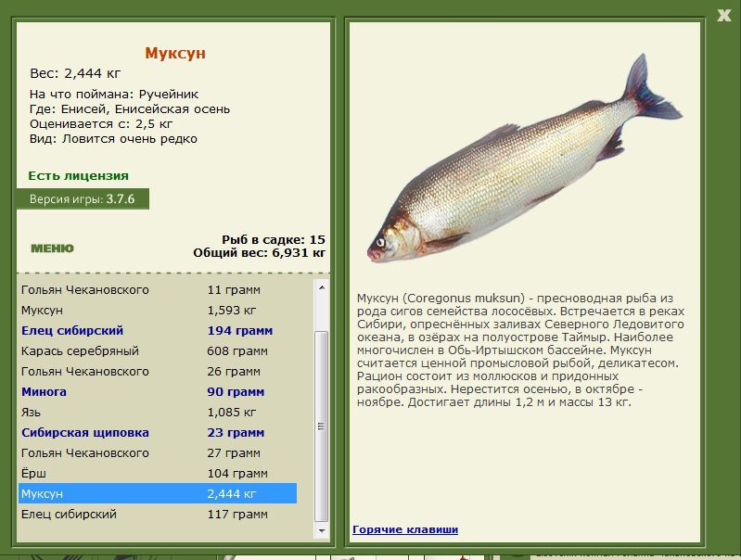Screen dimensions: 741x560
Task: Click the Версия игры 3.7.6 label
Action: (83, 199)
